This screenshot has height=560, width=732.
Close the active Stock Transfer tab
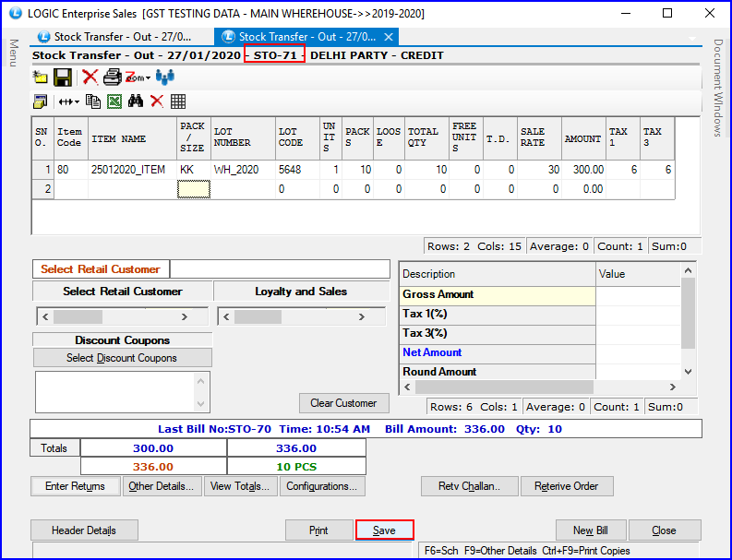point(389,37)
